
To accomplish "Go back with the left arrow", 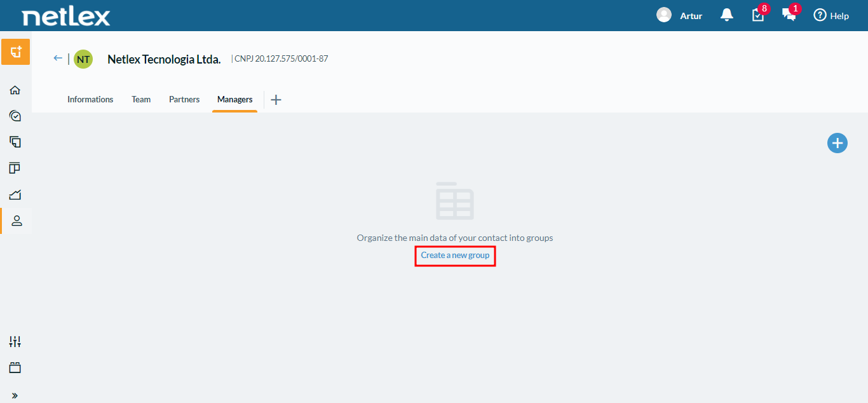I will click(58, 58).
